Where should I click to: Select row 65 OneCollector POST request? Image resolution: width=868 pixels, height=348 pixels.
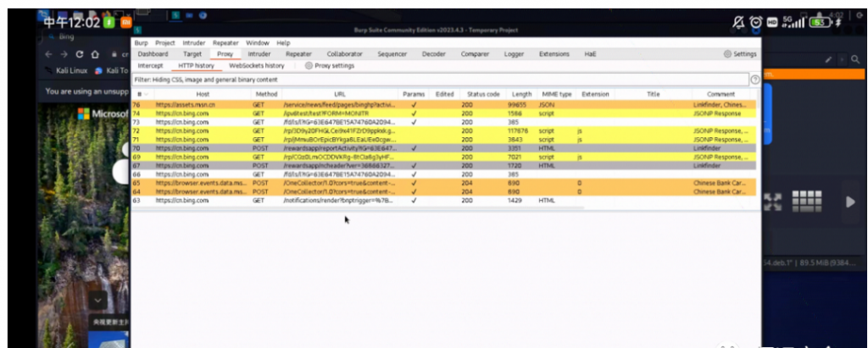[x=443, y=183]
